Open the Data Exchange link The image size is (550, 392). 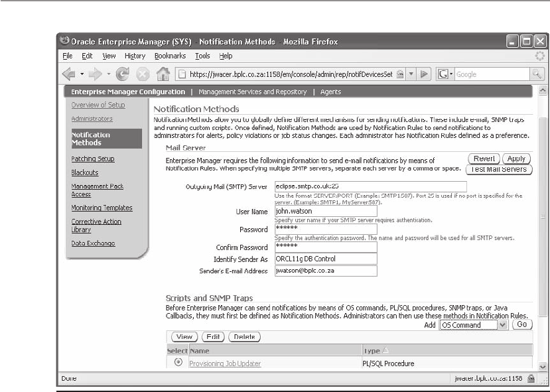(x=93, y=243)
